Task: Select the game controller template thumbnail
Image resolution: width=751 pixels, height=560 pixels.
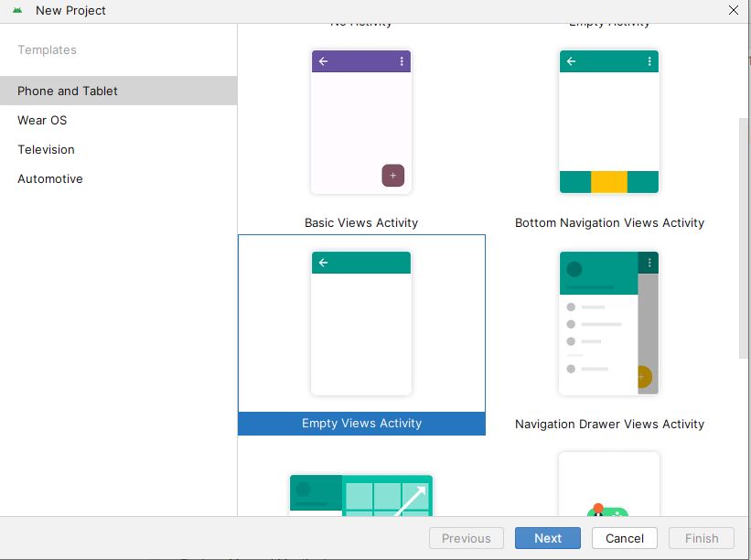Action: point(608,484)
